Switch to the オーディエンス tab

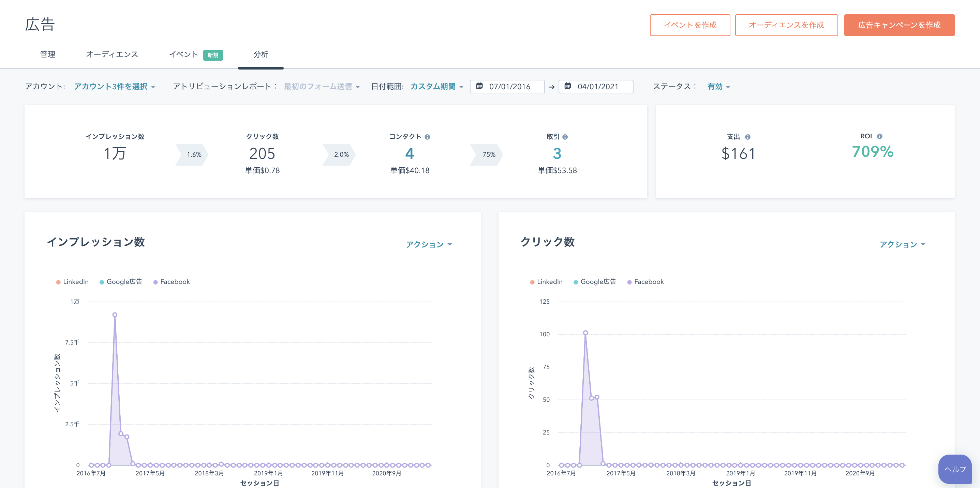(112, 54)
